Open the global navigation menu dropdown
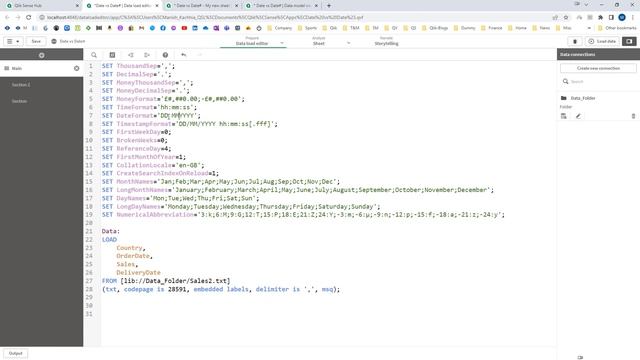 [13, 41]
